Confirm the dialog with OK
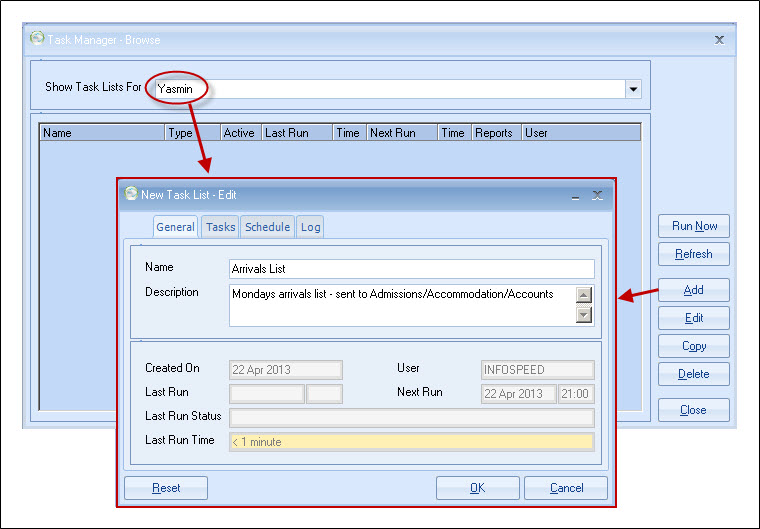The width and height of the screenshot is (760, 529). 477,488
